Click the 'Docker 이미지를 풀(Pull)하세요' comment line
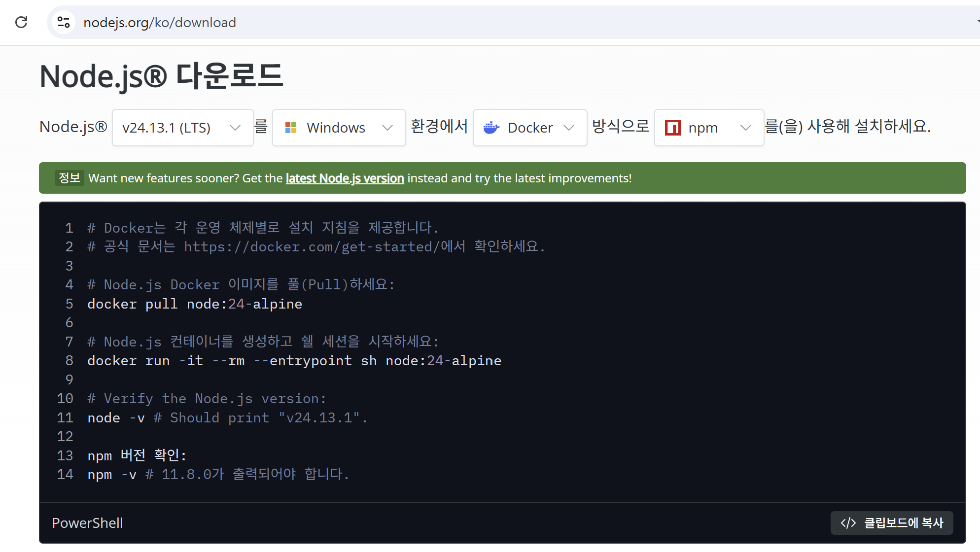 click(x=241, y=285)
